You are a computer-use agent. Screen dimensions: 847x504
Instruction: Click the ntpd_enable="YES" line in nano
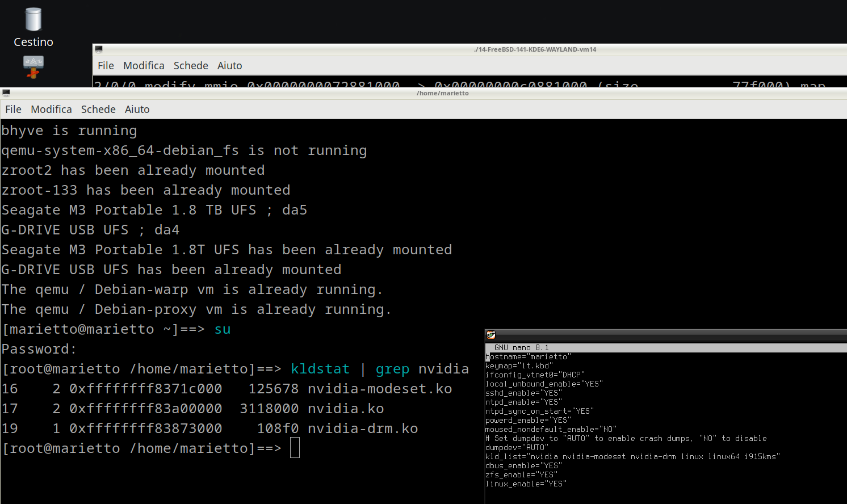tap(524, 402)
